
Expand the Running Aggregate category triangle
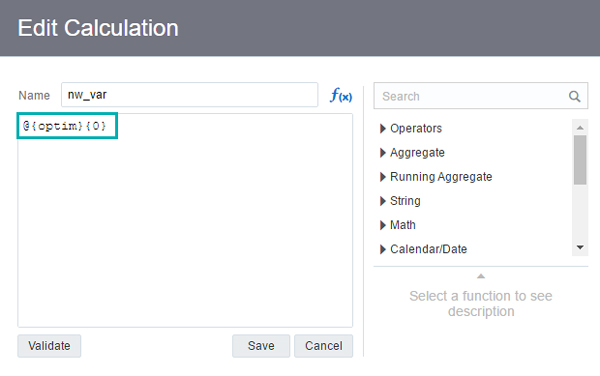pos(382,177)
